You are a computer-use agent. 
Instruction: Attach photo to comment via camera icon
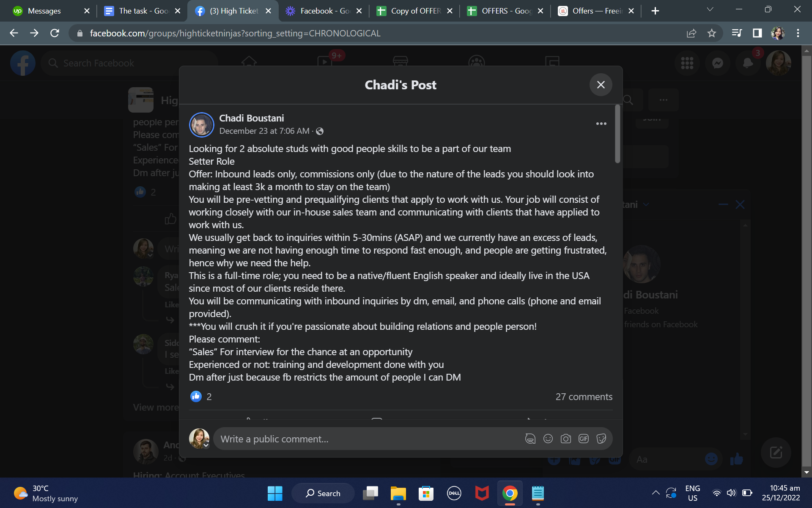pos(566,439)
